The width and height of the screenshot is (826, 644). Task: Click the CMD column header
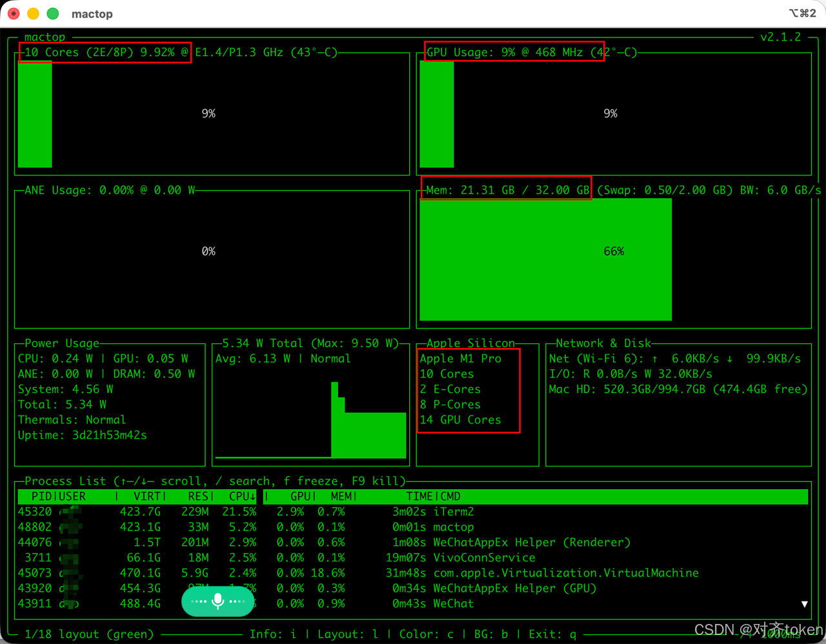click(x=450, y=496)
